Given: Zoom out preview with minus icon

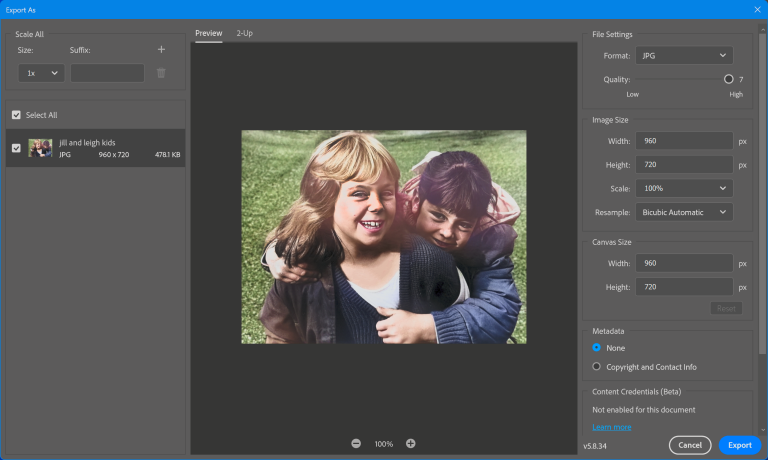Looking at the screenshot, I should (x=356, y=443).
